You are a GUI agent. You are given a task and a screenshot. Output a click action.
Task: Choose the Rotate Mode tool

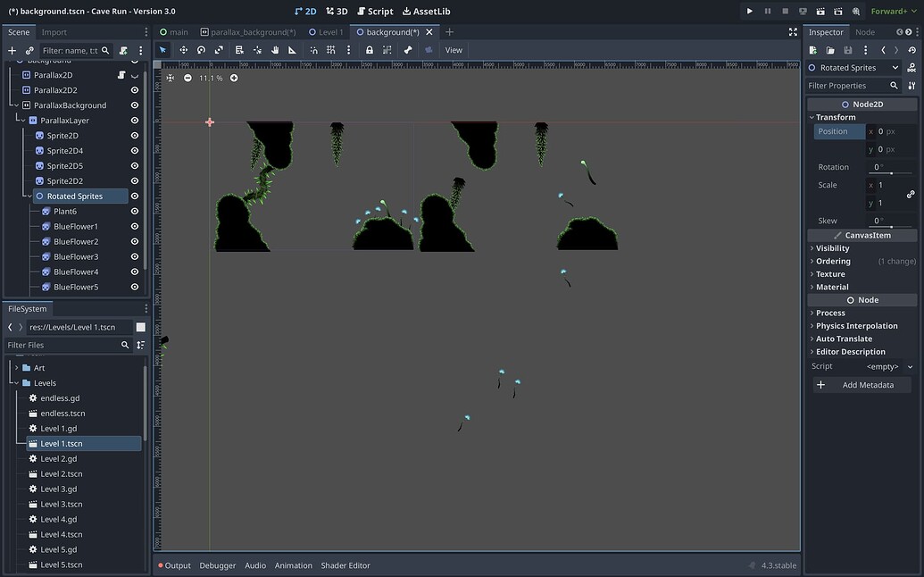(x=201, y=50)
